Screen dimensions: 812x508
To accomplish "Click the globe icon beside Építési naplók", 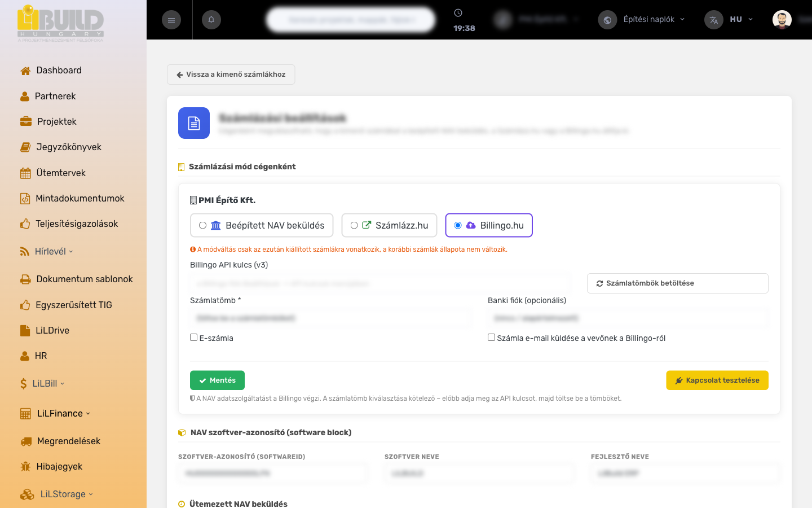I will pos(607,20).
